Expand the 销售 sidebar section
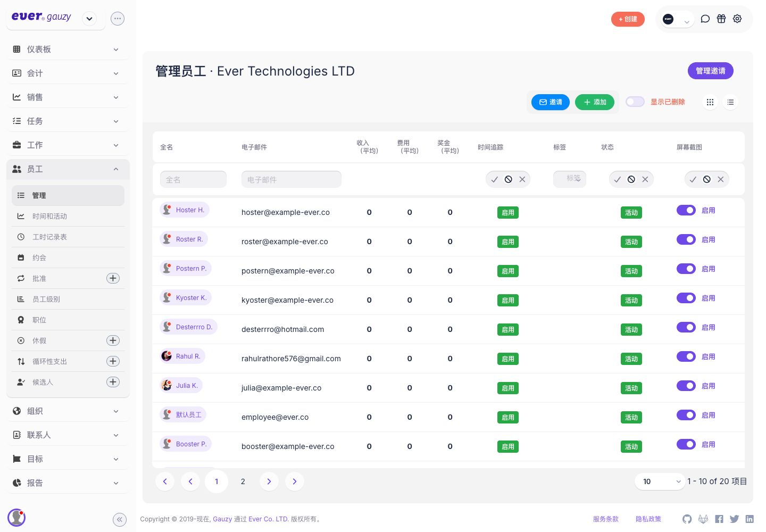The height and width of the screenshot is (532, 766). pyautogui.click(x=68, y=97)
